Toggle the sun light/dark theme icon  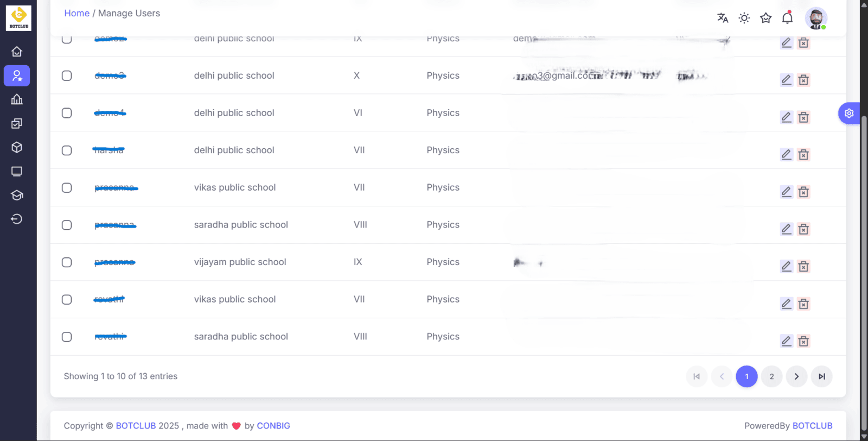(x=744, y=18)
